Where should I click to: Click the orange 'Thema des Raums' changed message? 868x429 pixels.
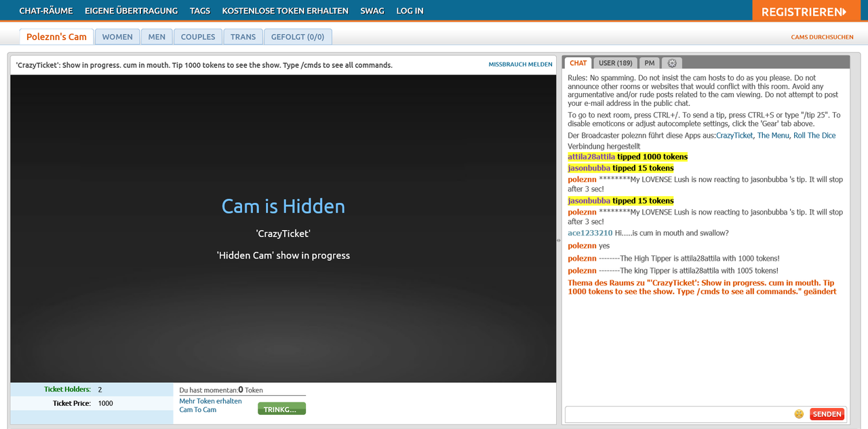[702, 287]
